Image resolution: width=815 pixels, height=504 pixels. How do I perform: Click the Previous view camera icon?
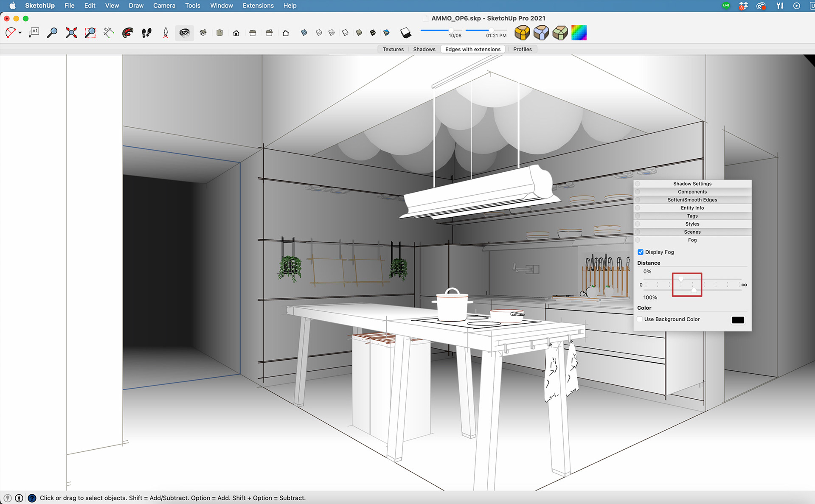click(x=127, y=33)
